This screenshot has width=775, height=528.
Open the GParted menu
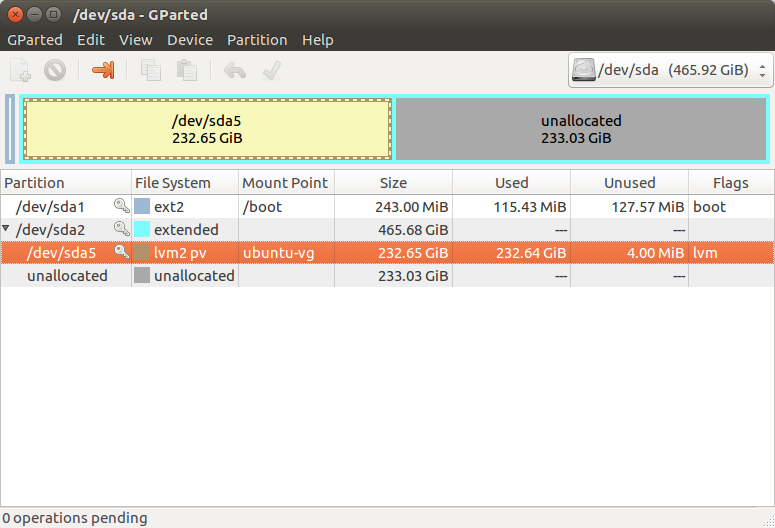tap(35, 40)
